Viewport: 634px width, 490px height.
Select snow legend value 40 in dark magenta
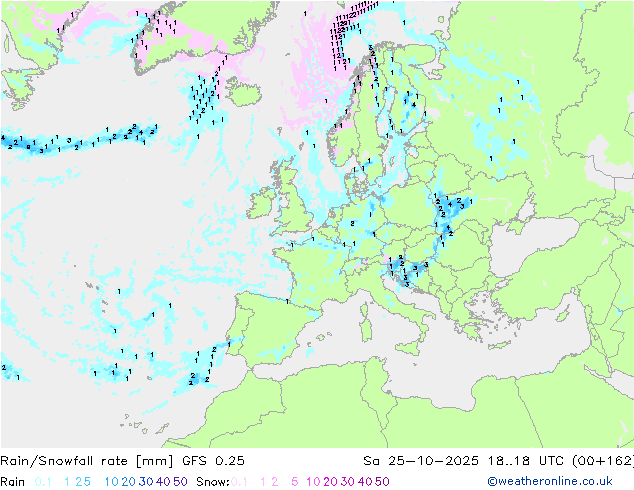click(x=365, y=482)
